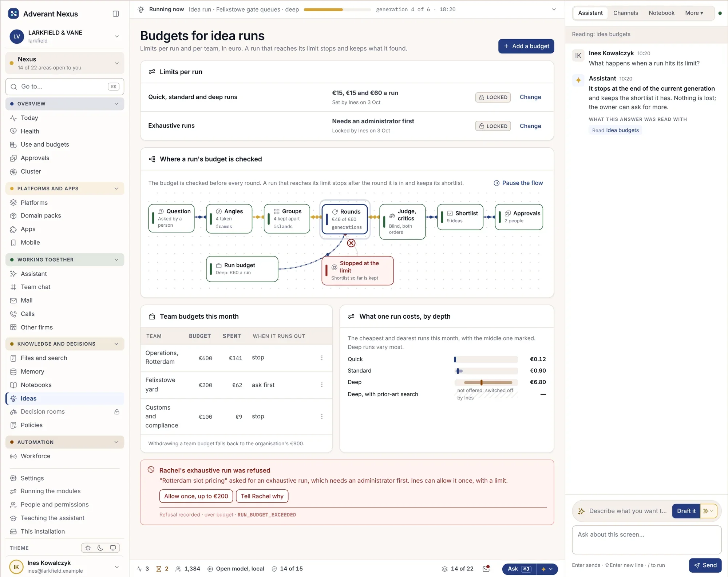Click Add a budget
This screenshot has width=728, height=577.
point(526,46)
